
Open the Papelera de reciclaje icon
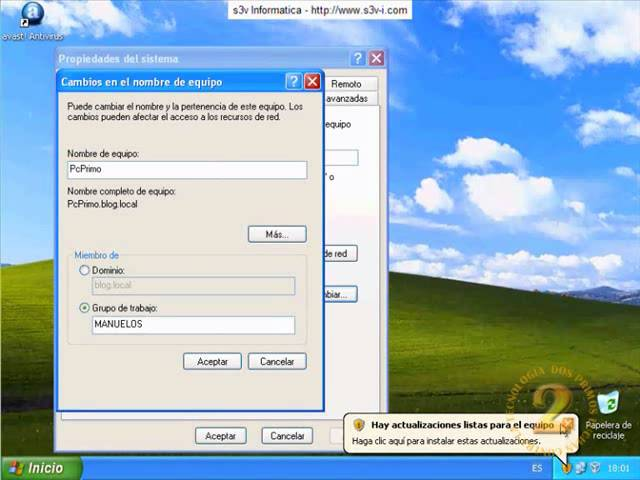pos(608,416)
